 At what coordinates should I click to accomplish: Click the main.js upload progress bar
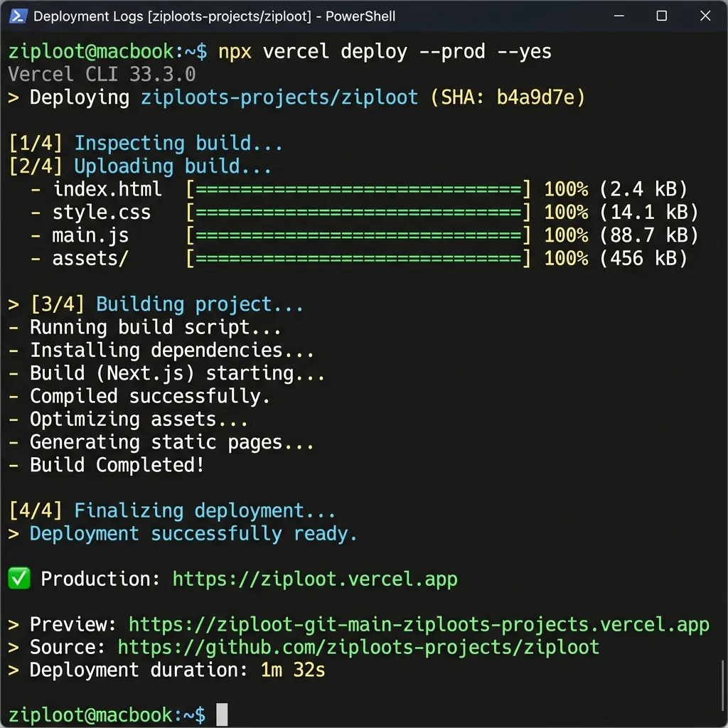pos(358,235)
